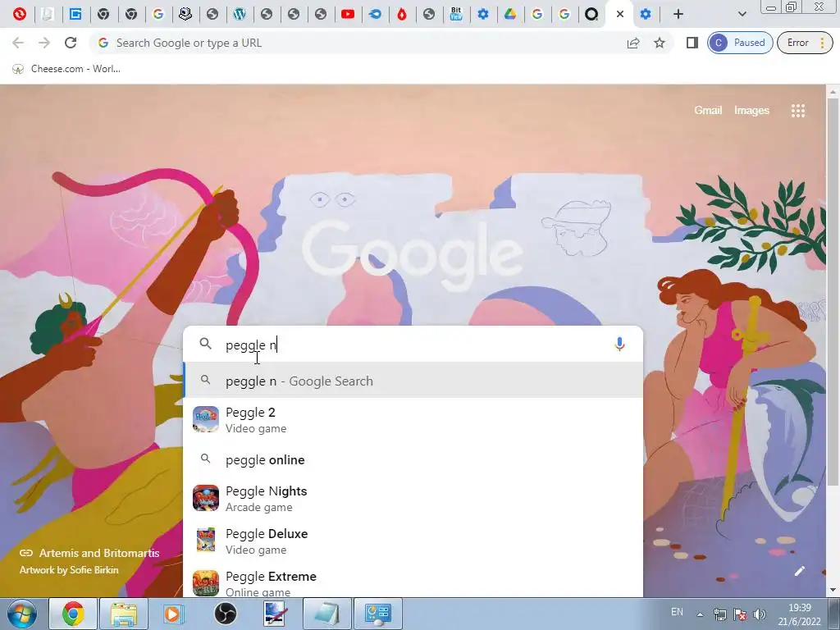Select the Peggle Nights suggestion

pos(413,498)
